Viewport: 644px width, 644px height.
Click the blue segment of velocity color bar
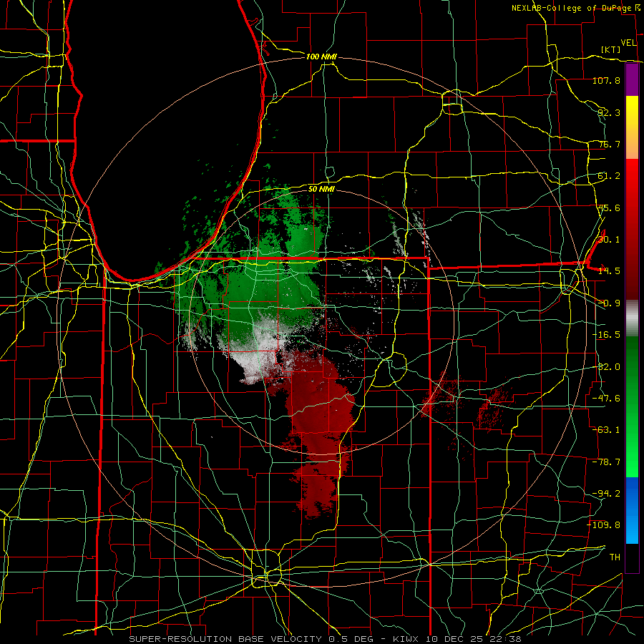click(632, 510)
